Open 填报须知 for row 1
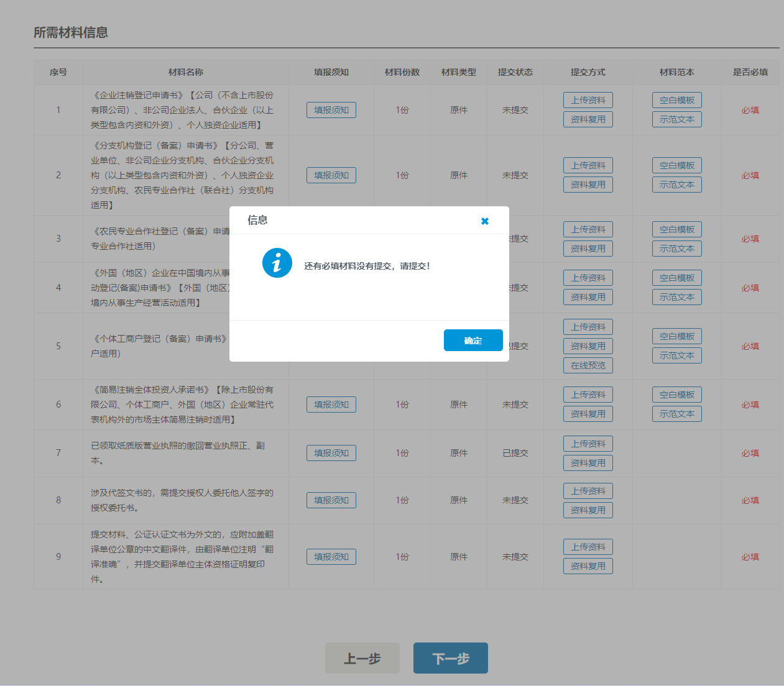Viewport: 784px width, 686px height. [331, 110]
